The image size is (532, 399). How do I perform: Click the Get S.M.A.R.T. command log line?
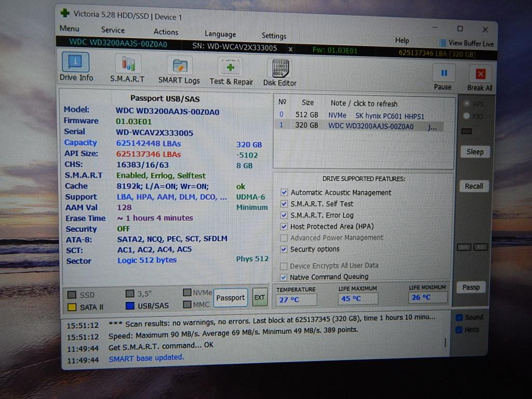pyautogui.click(x=161, y=346)
